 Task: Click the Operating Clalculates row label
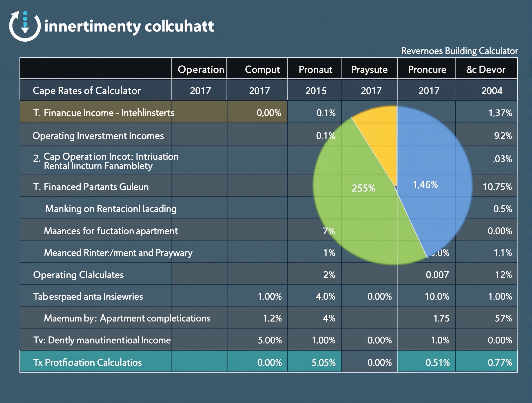79,275
